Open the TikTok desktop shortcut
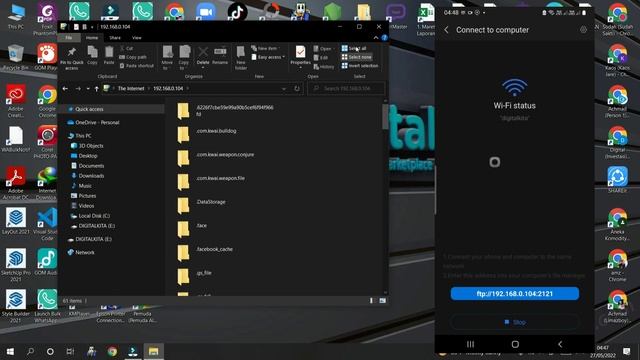 click(x=238, y=11)
